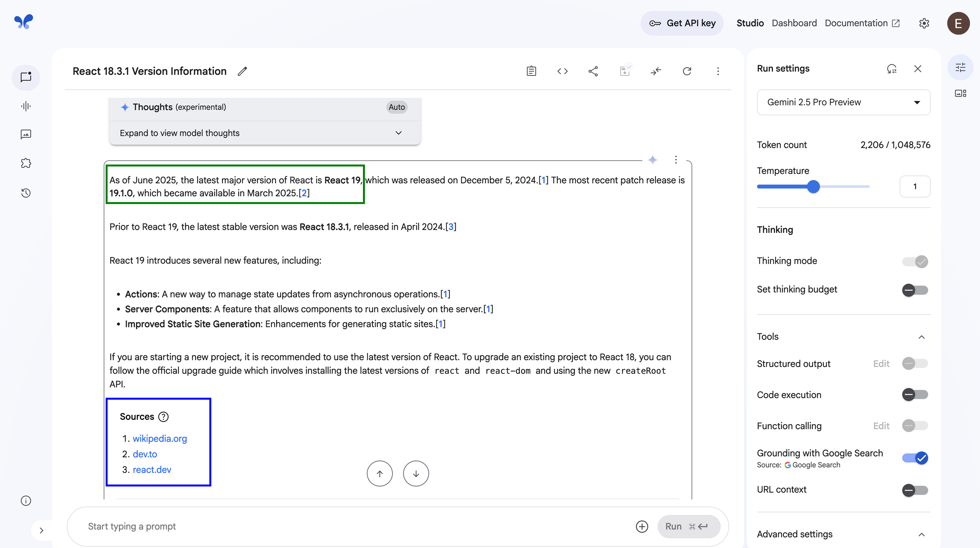Switch to the Dashboard tab
This screenshot has width=980, height=548.
click(x=794, y=23)
